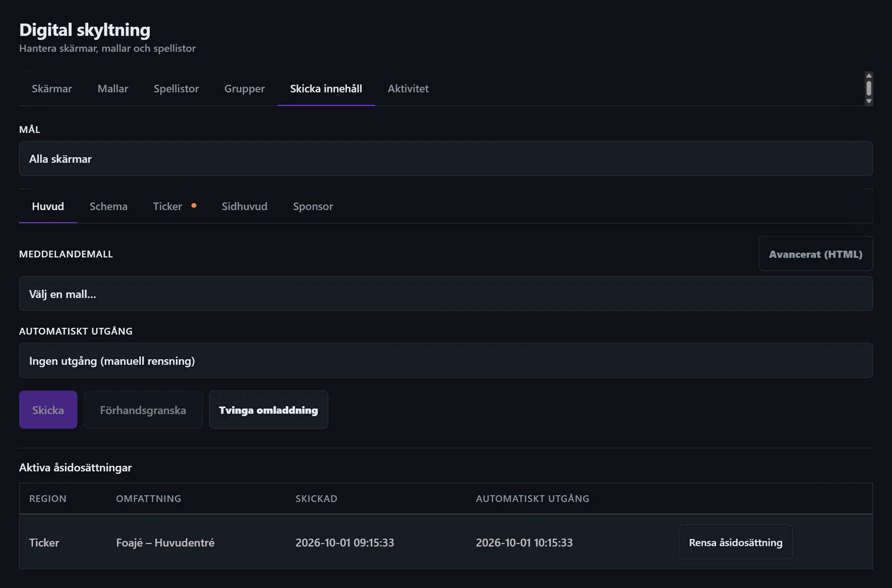Image resolution: width=892 pixels, height=588 pixels.
Task: Click the purple Skicka button
Action: point(48,410)
